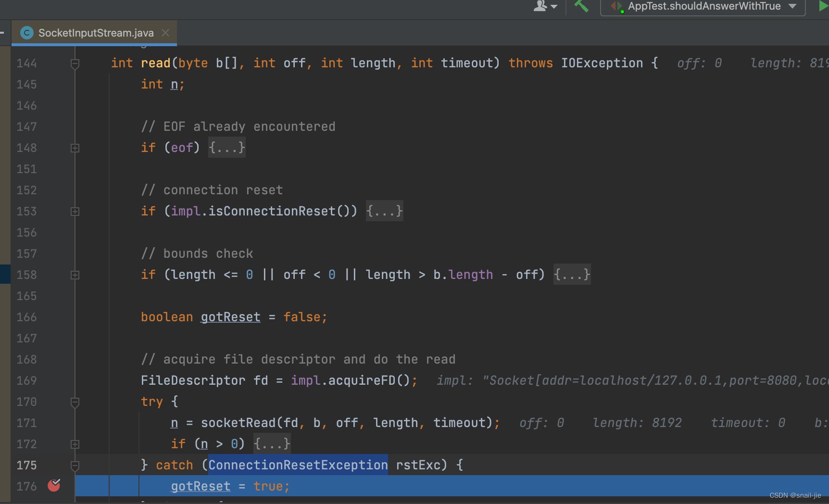Click the red breakpoint icon at line 176

click(53, 486)
